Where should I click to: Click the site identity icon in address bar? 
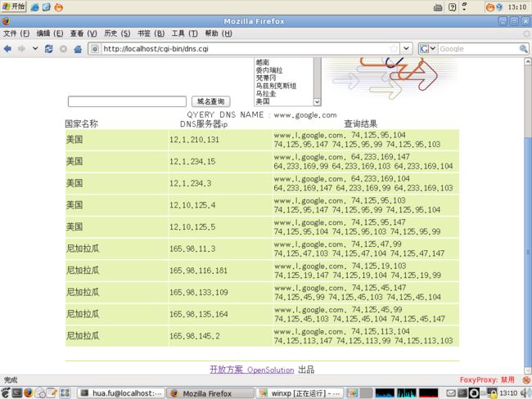pyautogui.click(x=95, y=49)
